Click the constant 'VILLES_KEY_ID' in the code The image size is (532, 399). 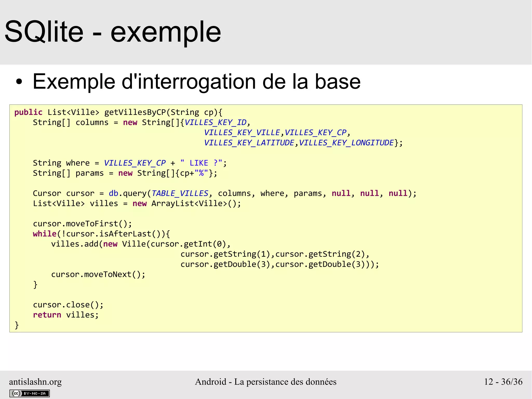point(215,122)
